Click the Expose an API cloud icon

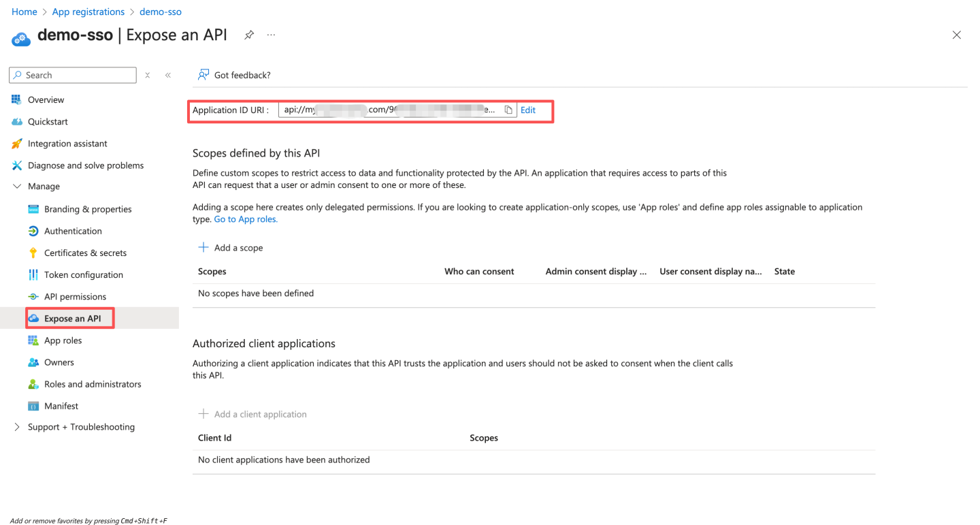33,319
